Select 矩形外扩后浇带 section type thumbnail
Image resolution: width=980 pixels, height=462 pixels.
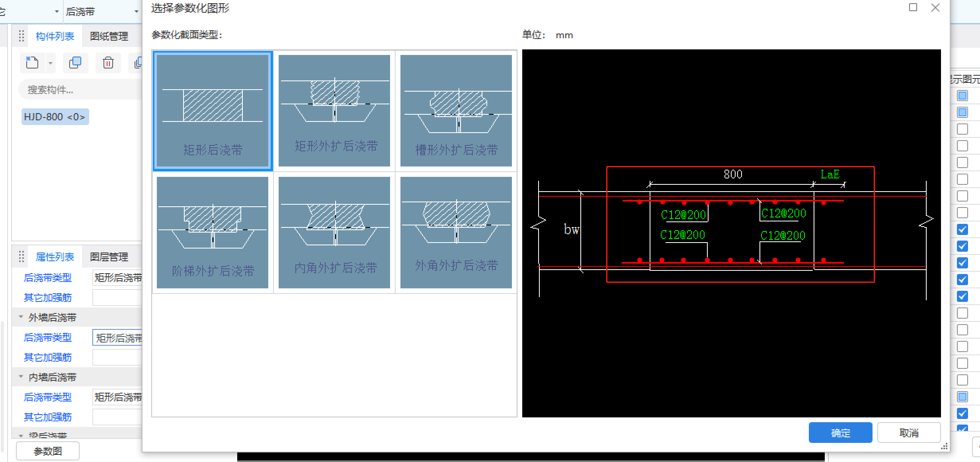(x=334, y=111)
